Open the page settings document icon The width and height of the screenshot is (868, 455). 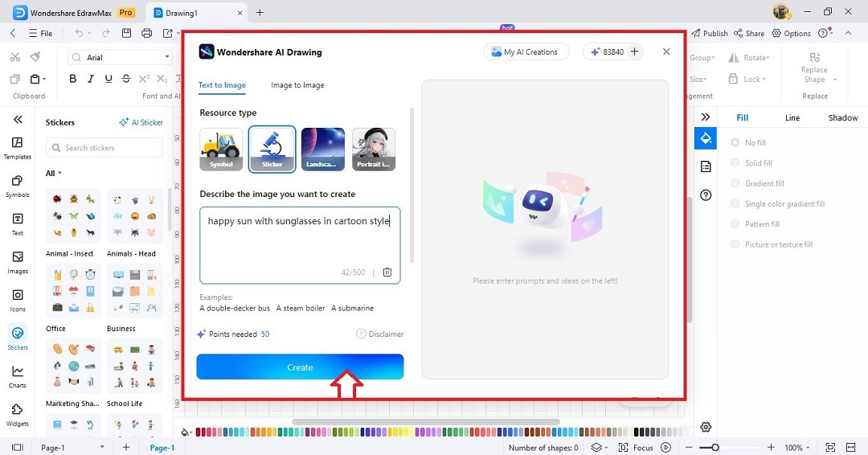click(706, 166)
